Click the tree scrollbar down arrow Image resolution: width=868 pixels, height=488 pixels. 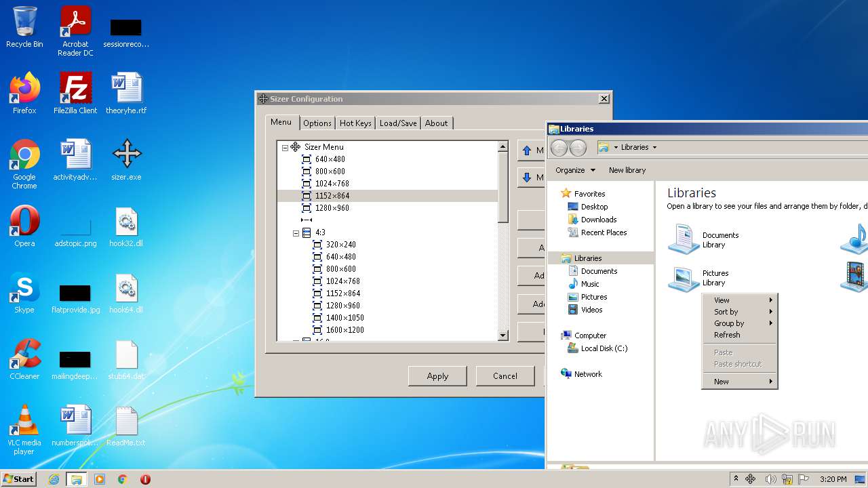(x=503, y=335)
